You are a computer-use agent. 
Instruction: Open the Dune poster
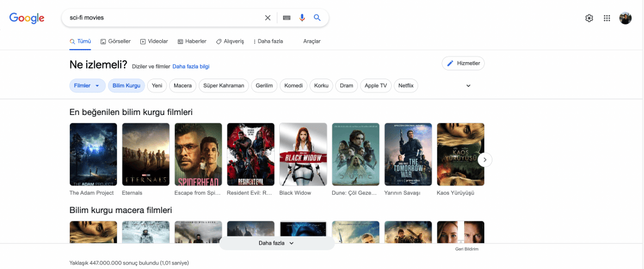(x=356, y=155)
